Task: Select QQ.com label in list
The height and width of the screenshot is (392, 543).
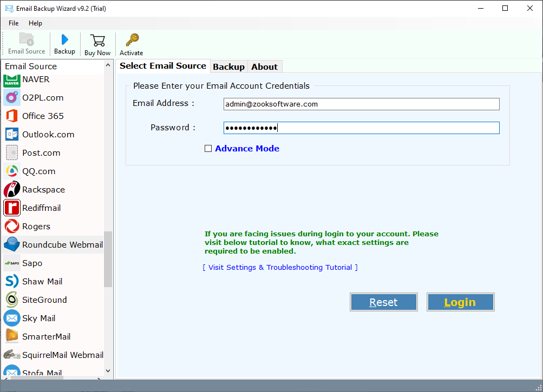Action: pyautogui.click(x=39, y=171)
